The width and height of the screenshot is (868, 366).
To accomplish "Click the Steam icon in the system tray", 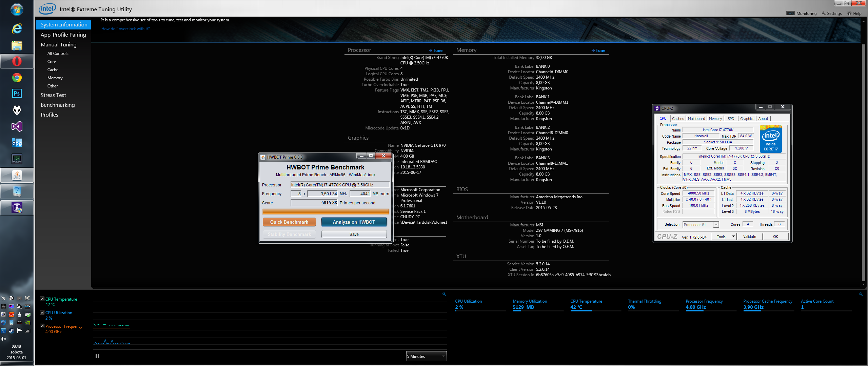I will coord(11,331).
